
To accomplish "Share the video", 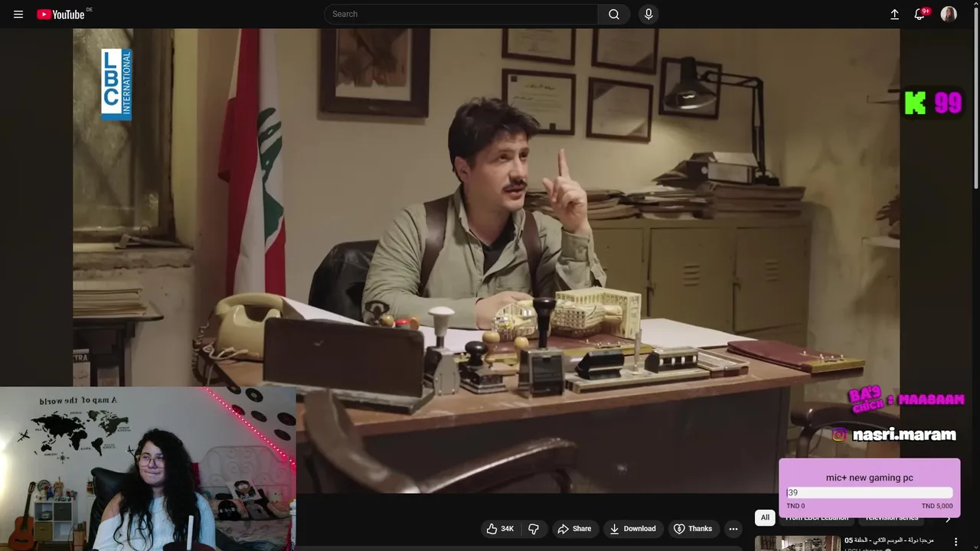I will tap(574, 529).
